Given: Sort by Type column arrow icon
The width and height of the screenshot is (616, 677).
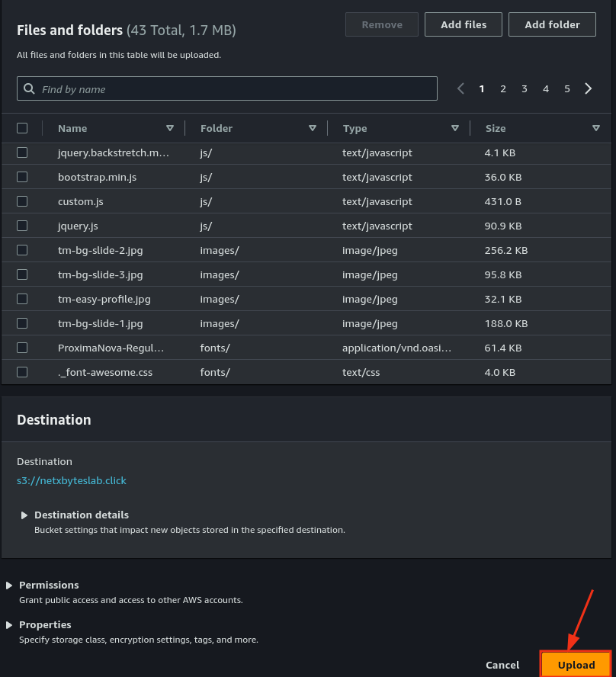Looking at the screenshot, I should pyautogui.click(x=455, y=128).
